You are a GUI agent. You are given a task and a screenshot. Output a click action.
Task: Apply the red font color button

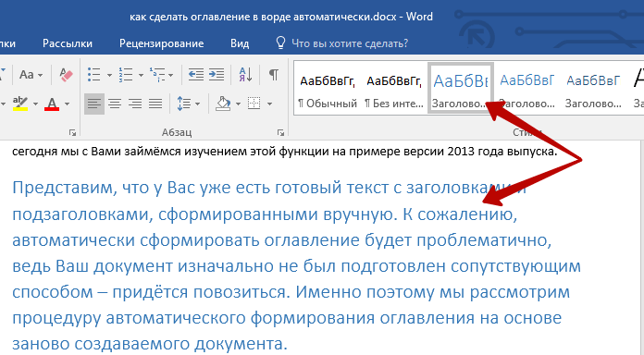pyautogui.click(x=52, y=104)
